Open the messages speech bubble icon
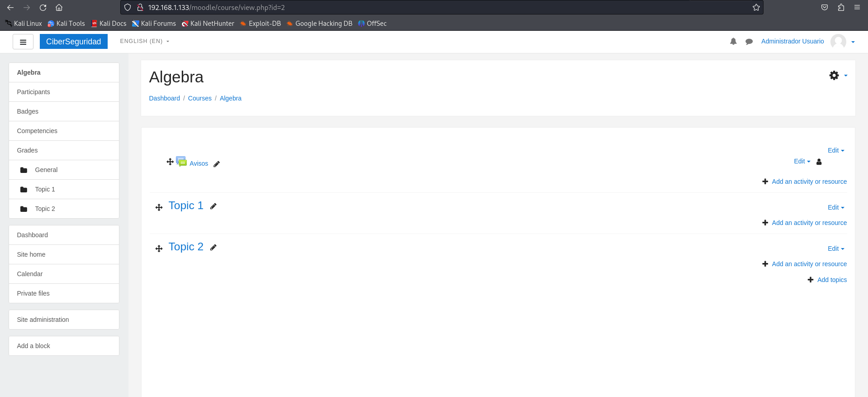Screen dimensions: 868x397 pyautogui.click(x=749, y=42)
